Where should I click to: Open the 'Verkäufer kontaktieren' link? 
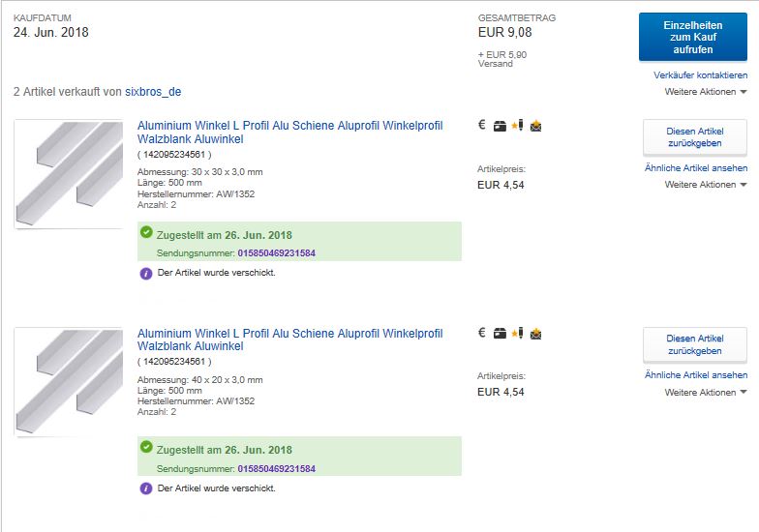701,75
